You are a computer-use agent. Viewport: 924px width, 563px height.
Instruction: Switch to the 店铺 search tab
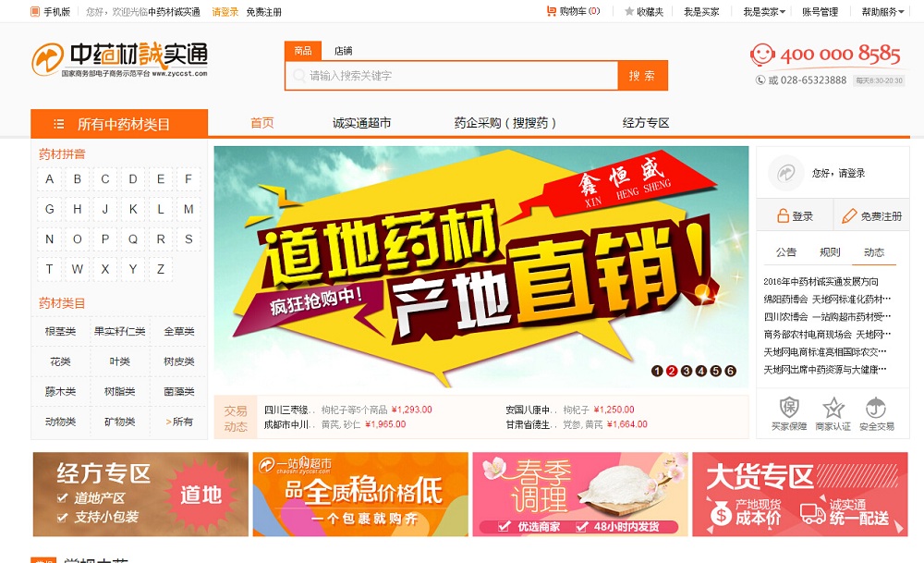[343, 51]
